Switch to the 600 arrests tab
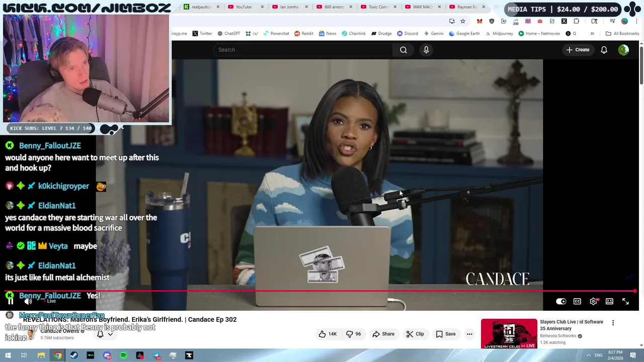 [x=334, y=7]
